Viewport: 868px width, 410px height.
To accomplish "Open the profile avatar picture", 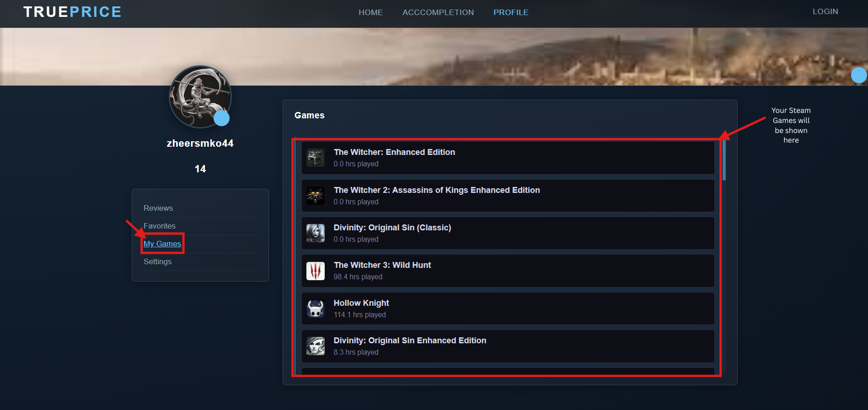I will (x=200, y=96).
